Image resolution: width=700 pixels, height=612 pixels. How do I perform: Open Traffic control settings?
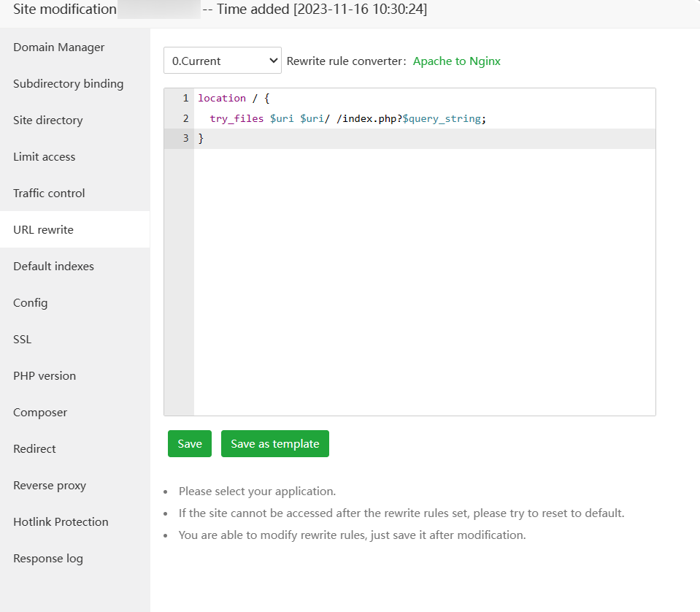click(x=49, y=194)
